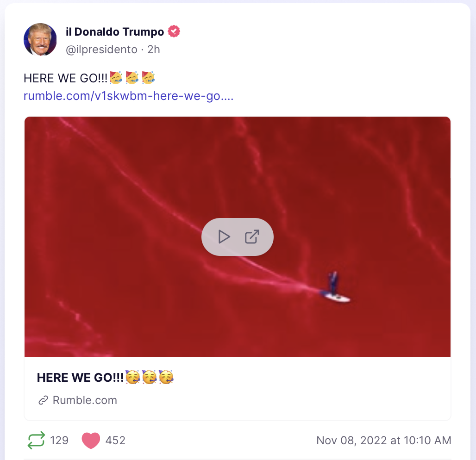This screenshot has height=460, width=476.
Task: Click the HERE WE GO!!! post text
Action: pyautogui.click(x=66, y=78)
